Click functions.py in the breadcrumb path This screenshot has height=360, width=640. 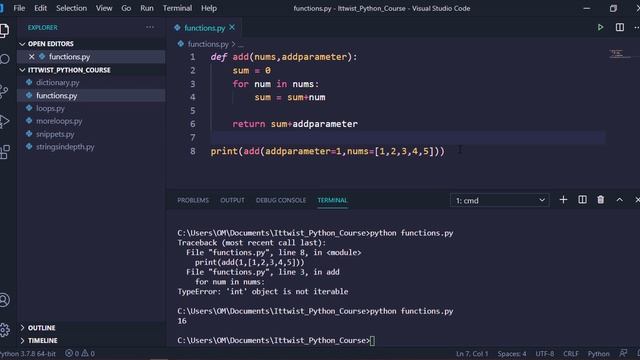(208, 44)
